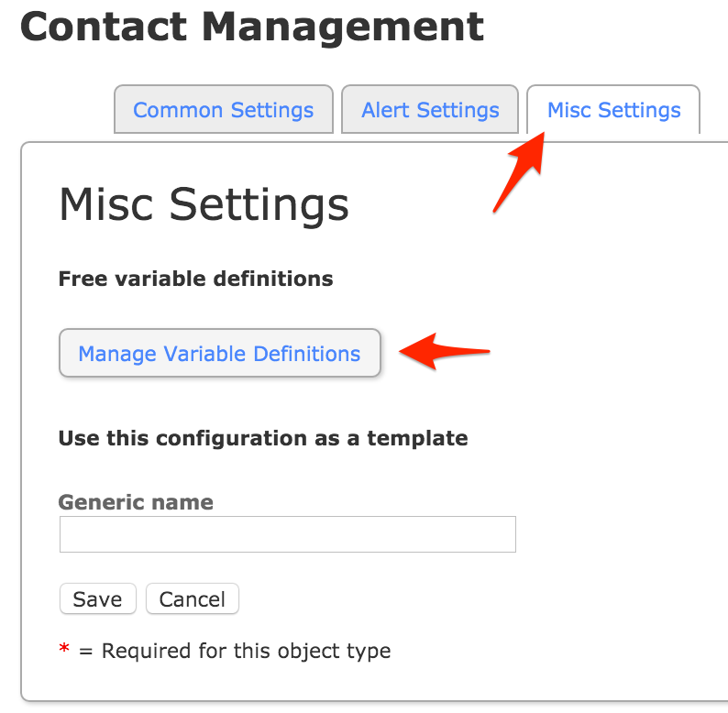The image size is (728, 713).
Task: Save the contact configuration
Action: point(97,599)
